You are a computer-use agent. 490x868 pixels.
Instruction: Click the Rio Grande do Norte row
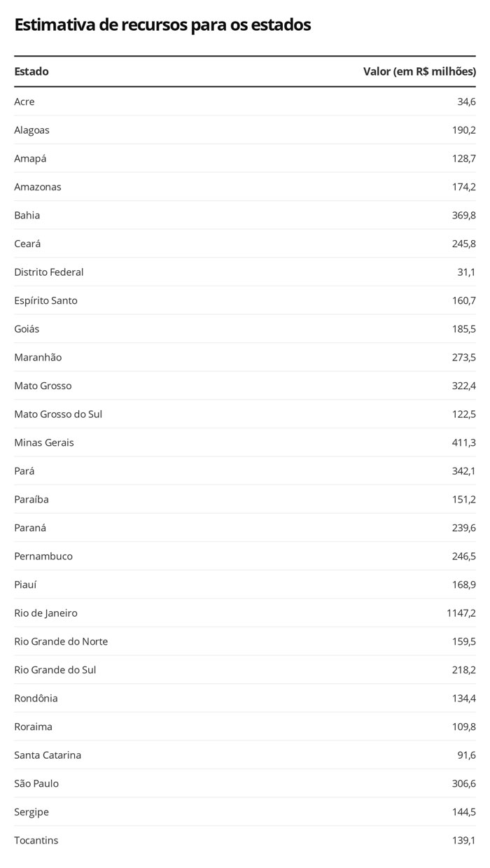pyautogui.click(x=245, y=641)
